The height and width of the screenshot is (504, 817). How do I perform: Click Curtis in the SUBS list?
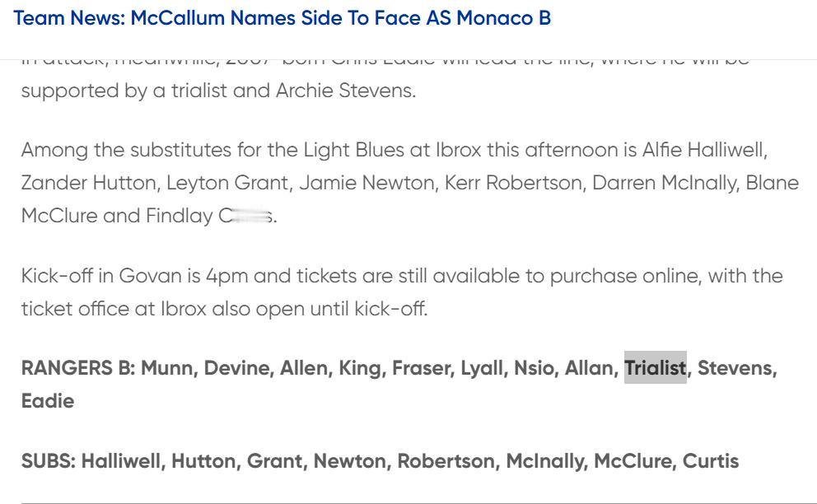point(711,461)
